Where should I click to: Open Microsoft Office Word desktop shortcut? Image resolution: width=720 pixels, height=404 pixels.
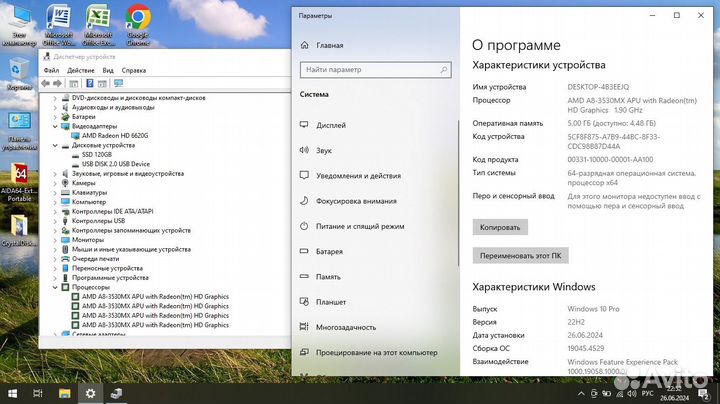tap(59, 26)
